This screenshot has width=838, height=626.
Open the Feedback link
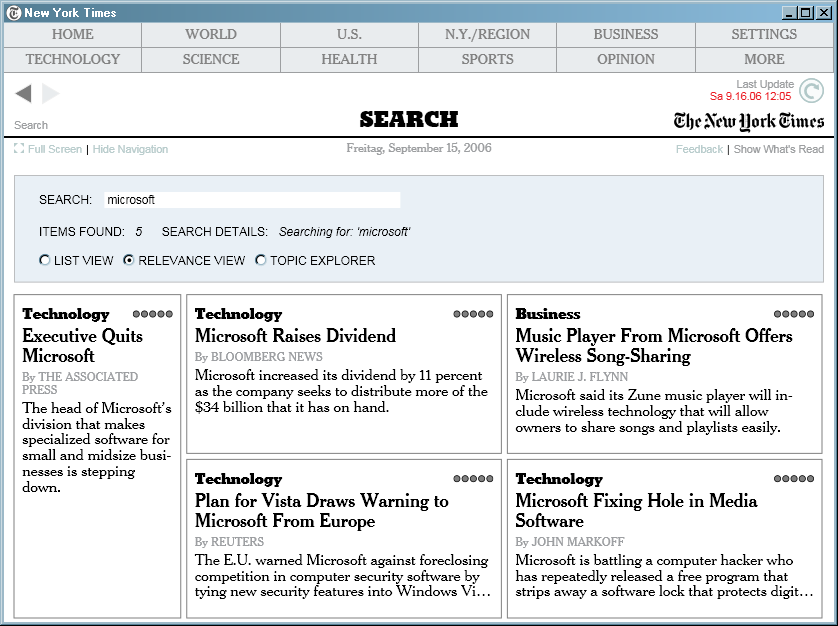pyautogui.click(x=699, y=149)
